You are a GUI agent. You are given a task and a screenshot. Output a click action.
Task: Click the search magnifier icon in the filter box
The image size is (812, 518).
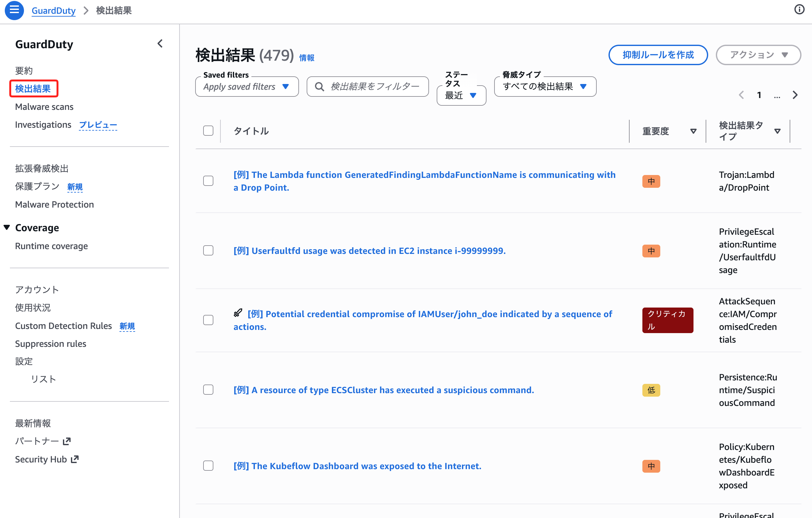[319, 87]
